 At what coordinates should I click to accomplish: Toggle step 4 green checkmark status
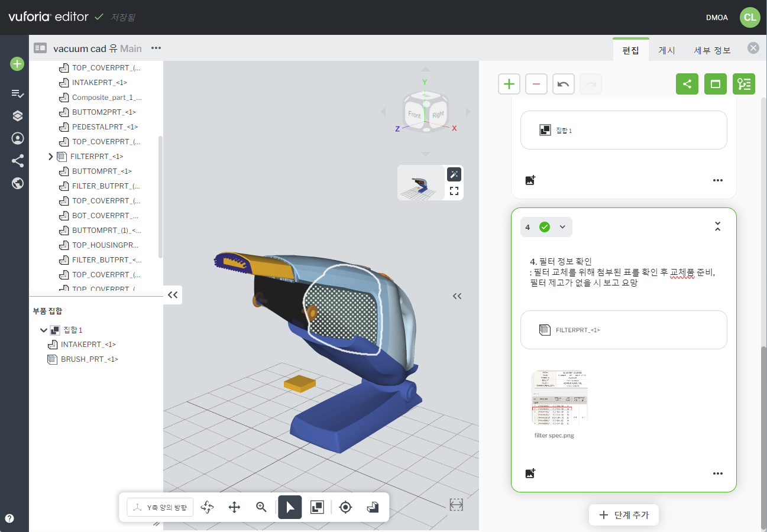pos(545,227)
